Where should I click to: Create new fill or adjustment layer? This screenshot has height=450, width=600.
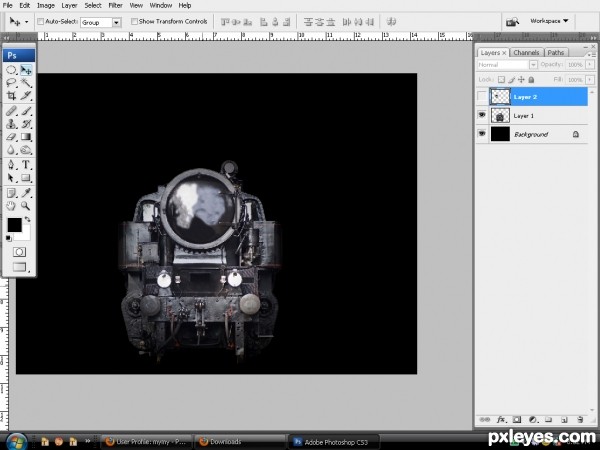(533, 420)
